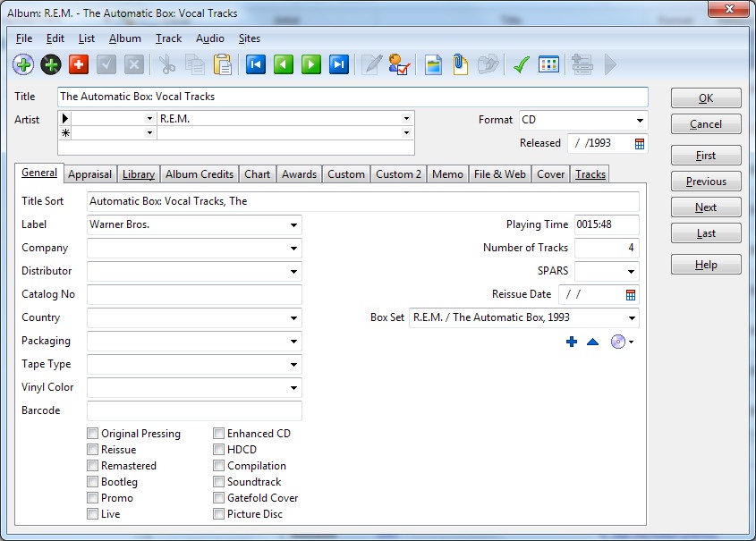Click the grayed X cancel icon in toolbar
Image resolution: width=756 pixels, height=541 pixels.
pyautogui.click(x=134, y=64)
